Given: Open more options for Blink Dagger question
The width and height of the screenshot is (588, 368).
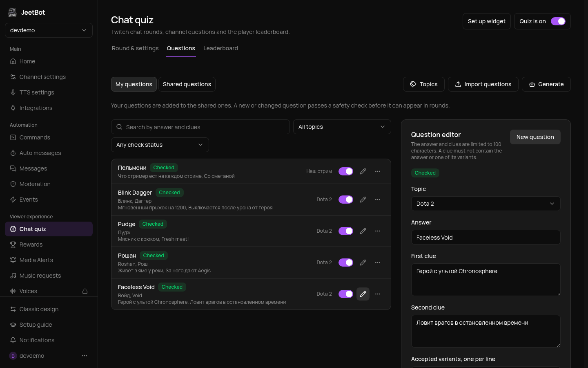Looking at the screenshot, I should [378, 200].
